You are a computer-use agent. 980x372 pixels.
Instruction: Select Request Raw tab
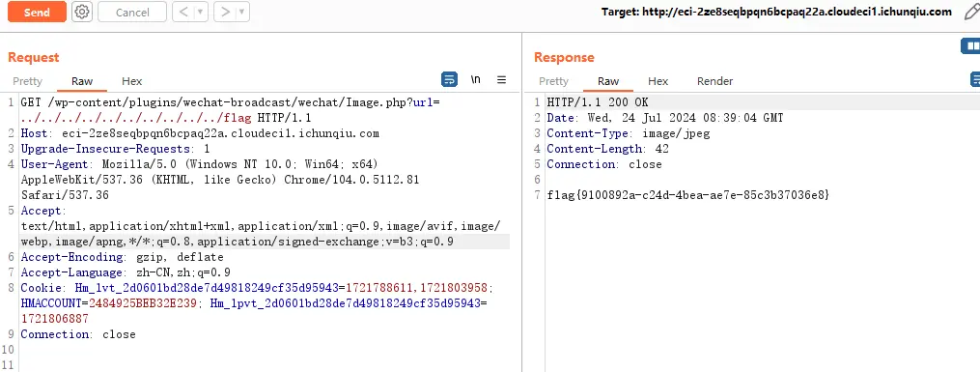pyautogui.click(x=82, y=81)
